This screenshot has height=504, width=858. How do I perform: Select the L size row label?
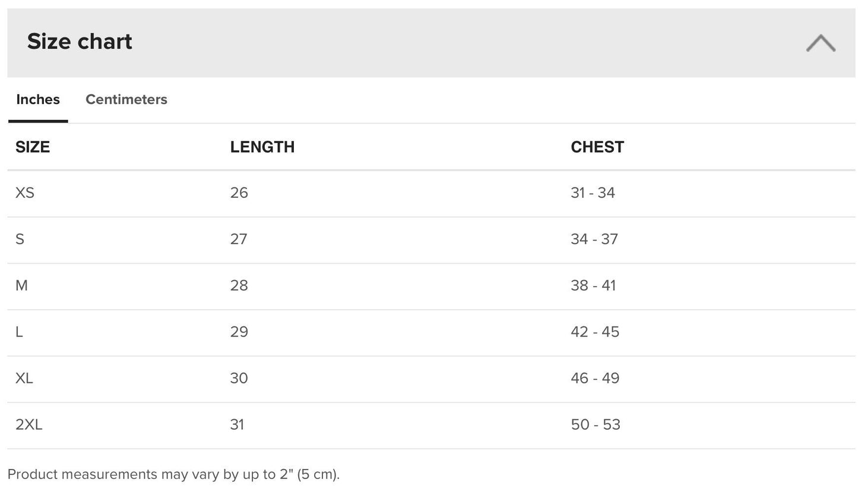pos(19,332)
